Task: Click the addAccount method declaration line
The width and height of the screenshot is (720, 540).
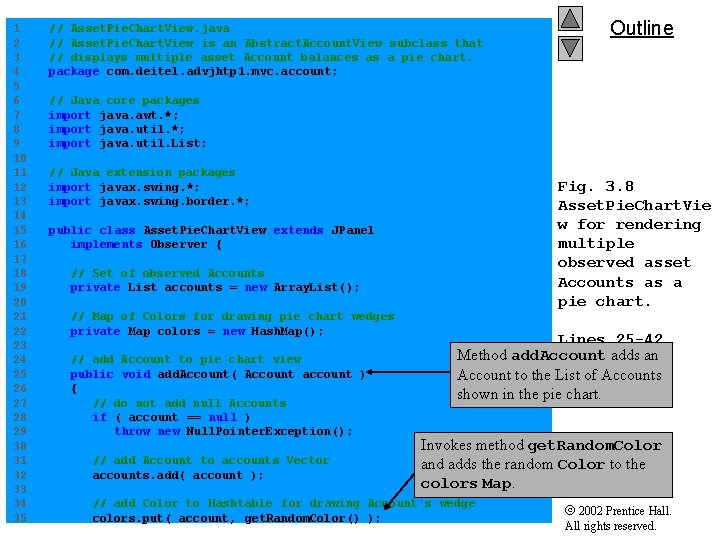Action: [x=217, y=374]
